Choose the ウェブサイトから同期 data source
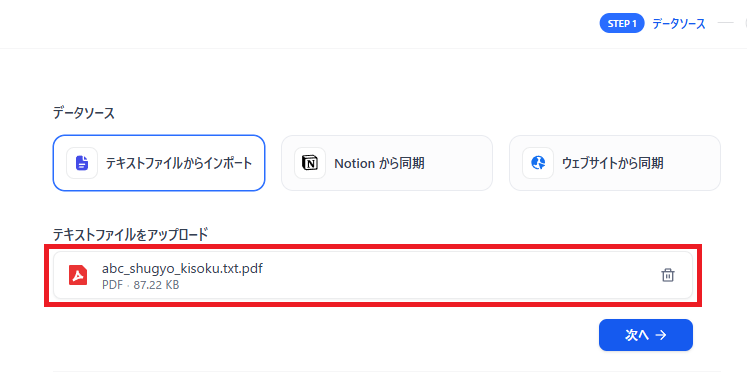 tap(615, 163)
